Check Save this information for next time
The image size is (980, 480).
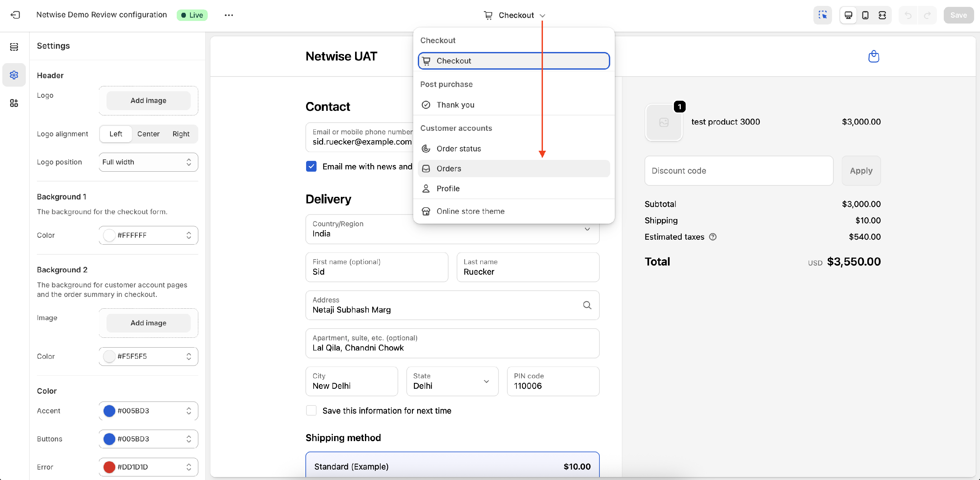(311, 410)
